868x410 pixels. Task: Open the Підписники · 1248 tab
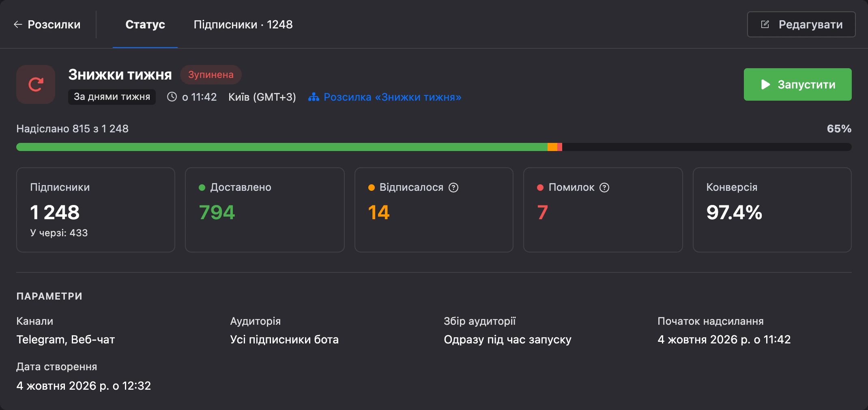pos(243,25)
